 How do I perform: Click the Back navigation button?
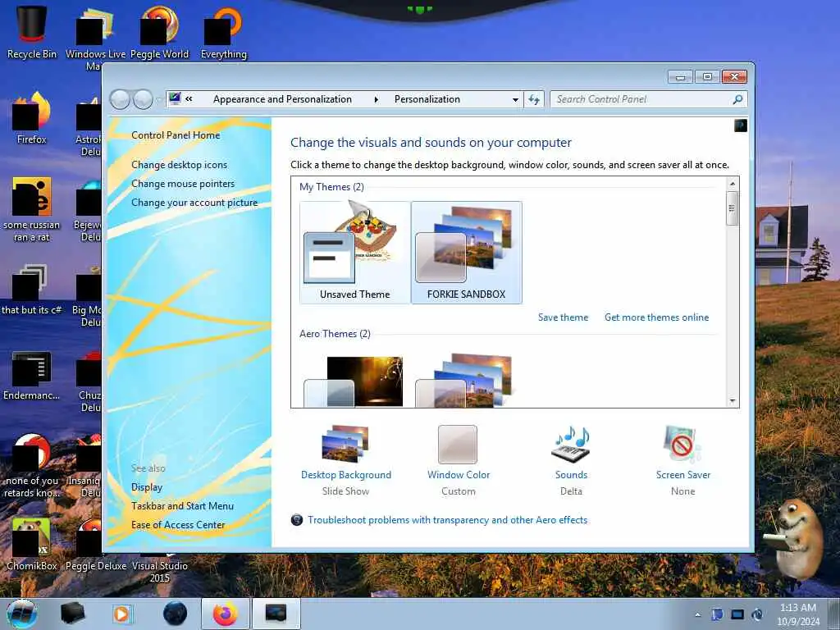(120, 99)
